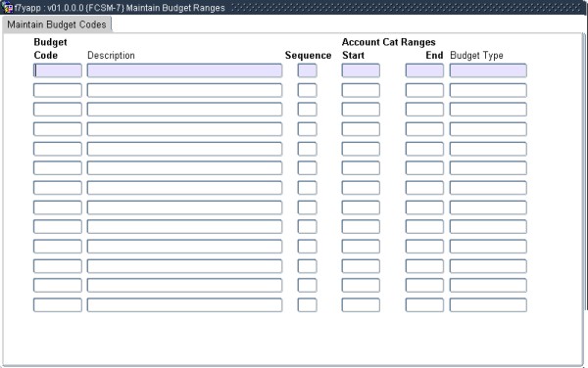Viewport: 588px width, 368px height.
Task: Click the third-row Budget Type field
Action: click(488, 110)
